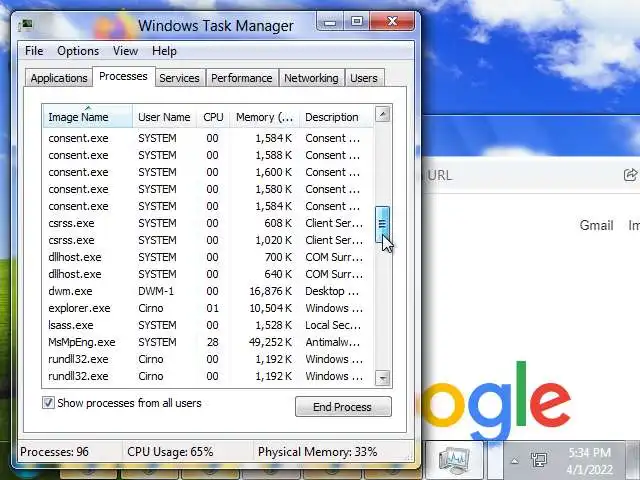Click the process list scrollbar thumb

[382, 224]
